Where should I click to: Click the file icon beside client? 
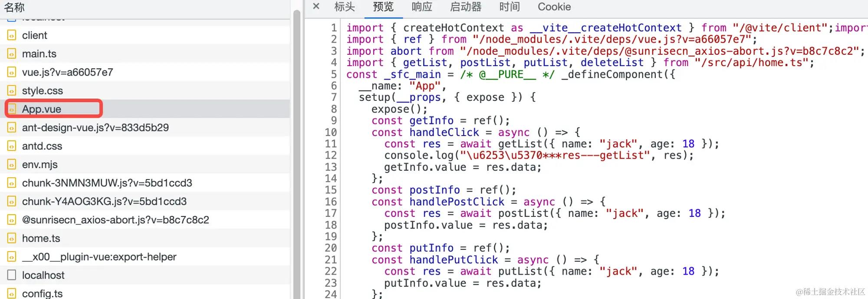coord(12,35)
